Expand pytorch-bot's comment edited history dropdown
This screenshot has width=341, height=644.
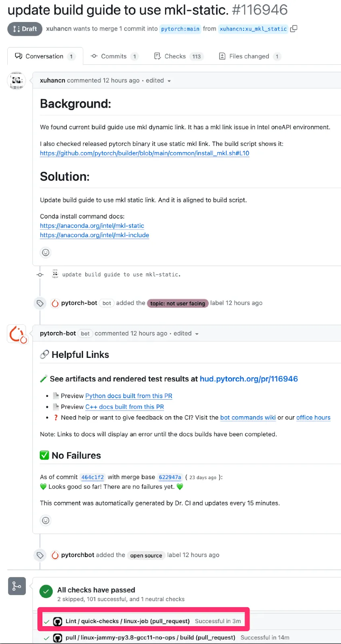tap(197, 334)
